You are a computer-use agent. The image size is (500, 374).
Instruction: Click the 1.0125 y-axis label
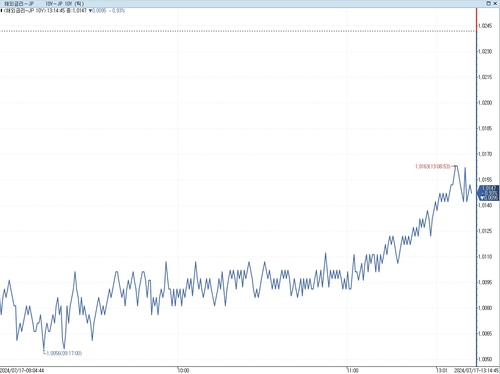[485, 231]
